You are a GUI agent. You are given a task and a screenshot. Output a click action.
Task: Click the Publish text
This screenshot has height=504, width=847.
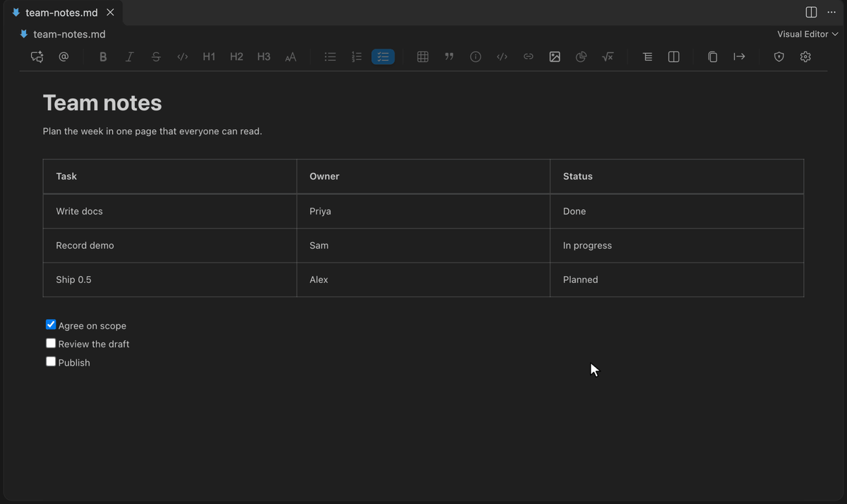(74, 363)
